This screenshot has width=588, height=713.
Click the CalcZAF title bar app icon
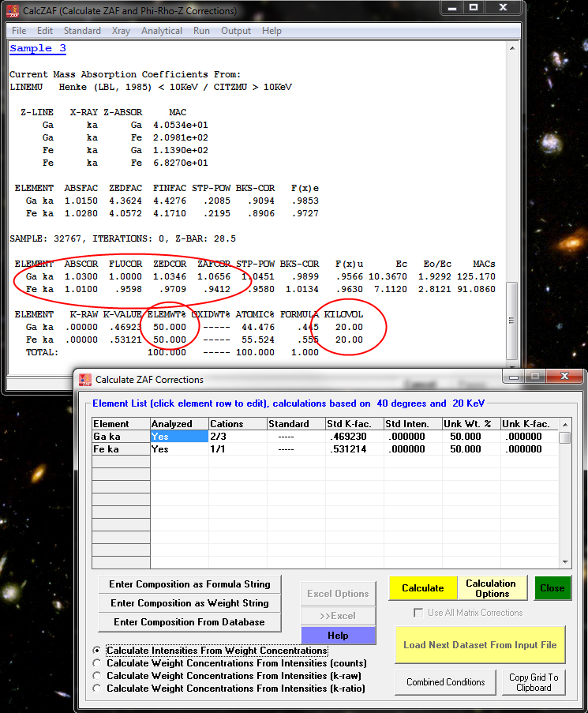pos(11,10)
